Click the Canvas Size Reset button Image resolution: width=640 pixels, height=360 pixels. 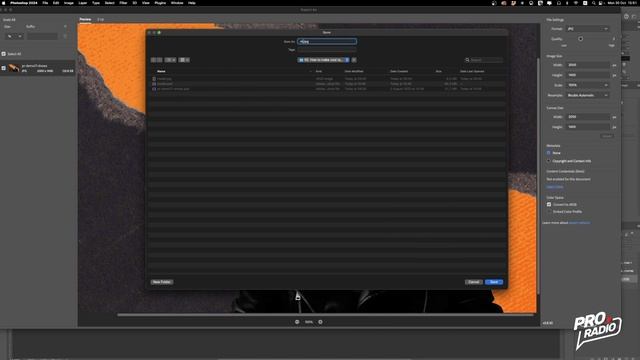tap(607, 136)
